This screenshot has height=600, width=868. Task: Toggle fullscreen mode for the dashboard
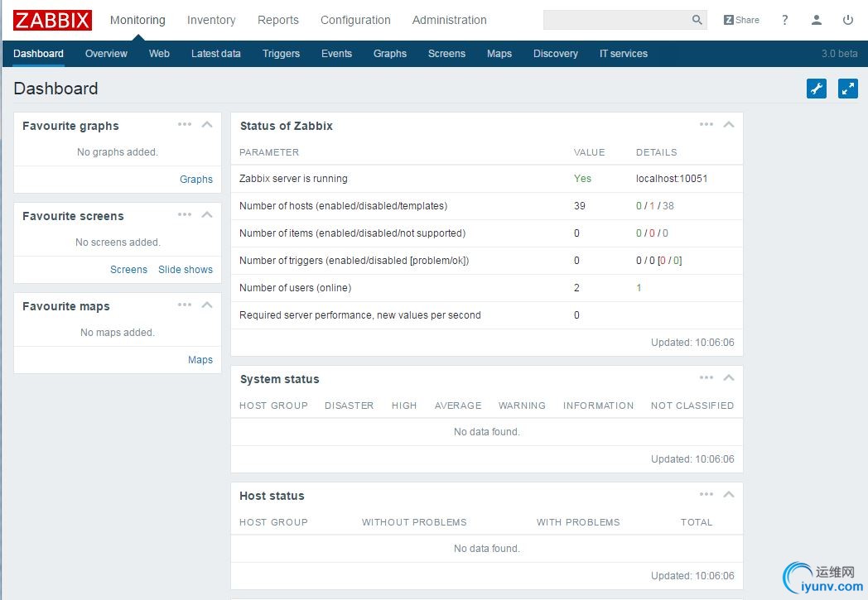click(847, 89)
